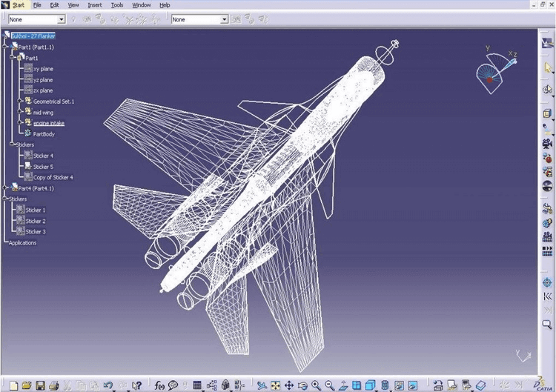The image size is (556, 392).
Task: Select engine intake in the tree
Action: (x=49, y=123)
